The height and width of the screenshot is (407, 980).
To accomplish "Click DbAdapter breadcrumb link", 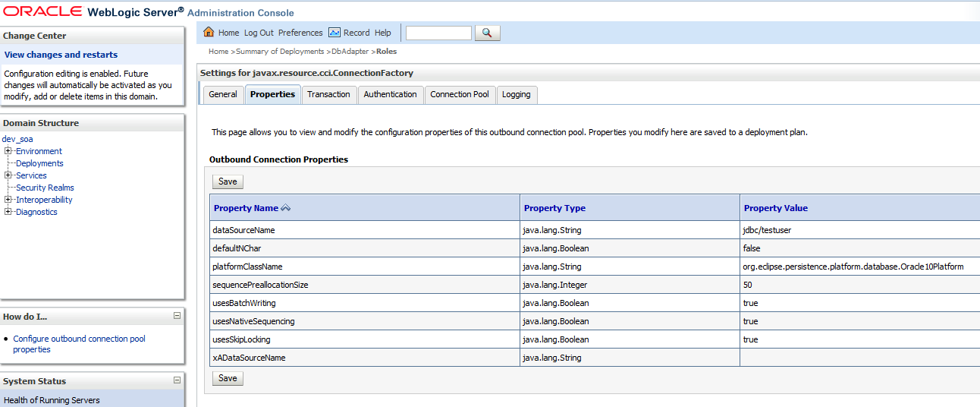I will (x=350, y=52).
